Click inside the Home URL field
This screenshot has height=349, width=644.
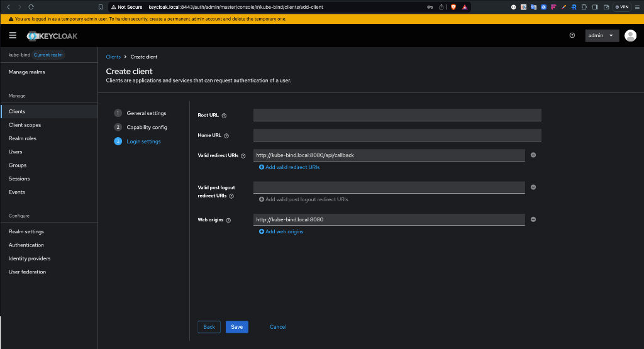click(x=397, y=135)
